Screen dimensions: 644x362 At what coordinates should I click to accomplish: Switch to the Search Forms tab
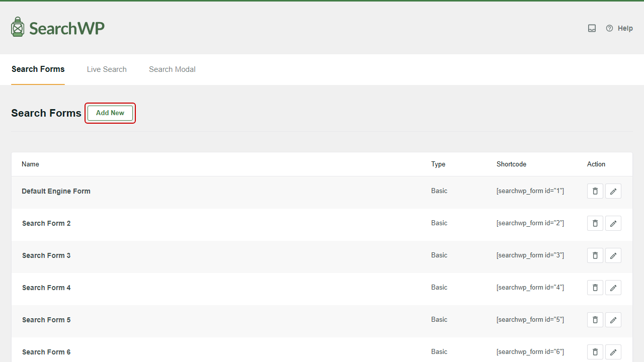(x=38, y=69)
